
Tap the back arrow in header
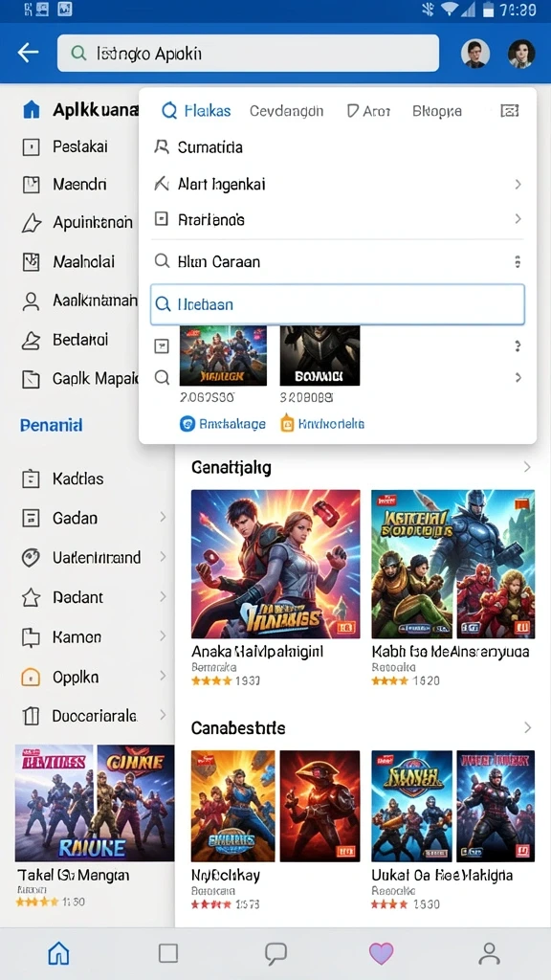(28, 54)
